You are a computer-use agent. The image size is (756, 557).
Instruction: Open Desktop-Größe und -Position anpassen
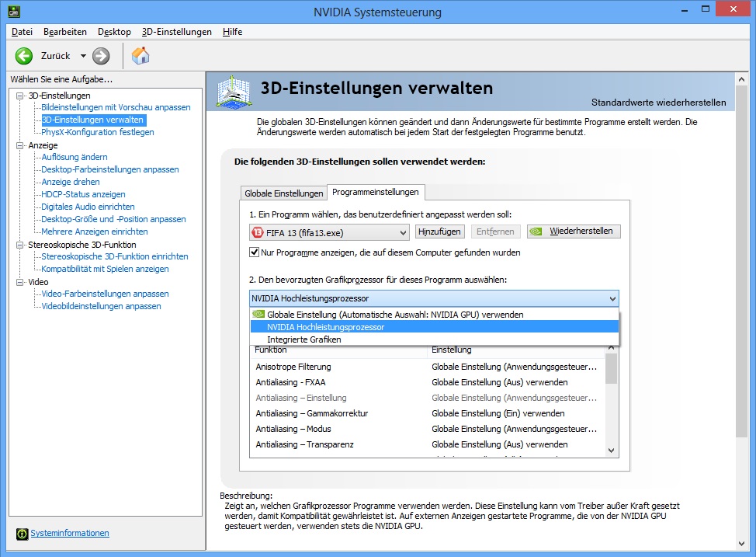113,219
